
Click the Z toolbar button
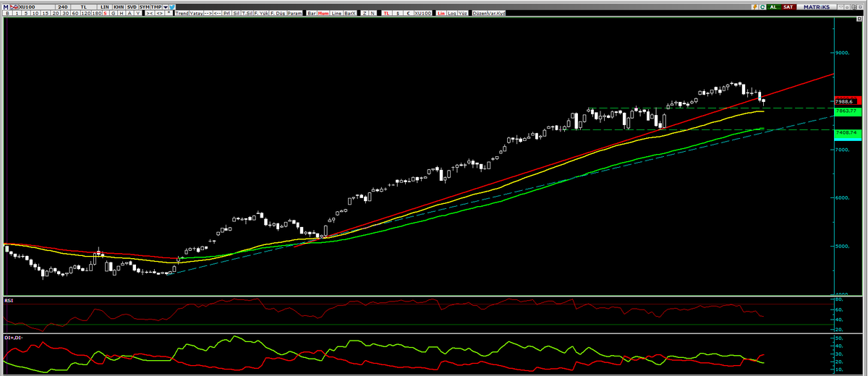click(x=365, y=14)
